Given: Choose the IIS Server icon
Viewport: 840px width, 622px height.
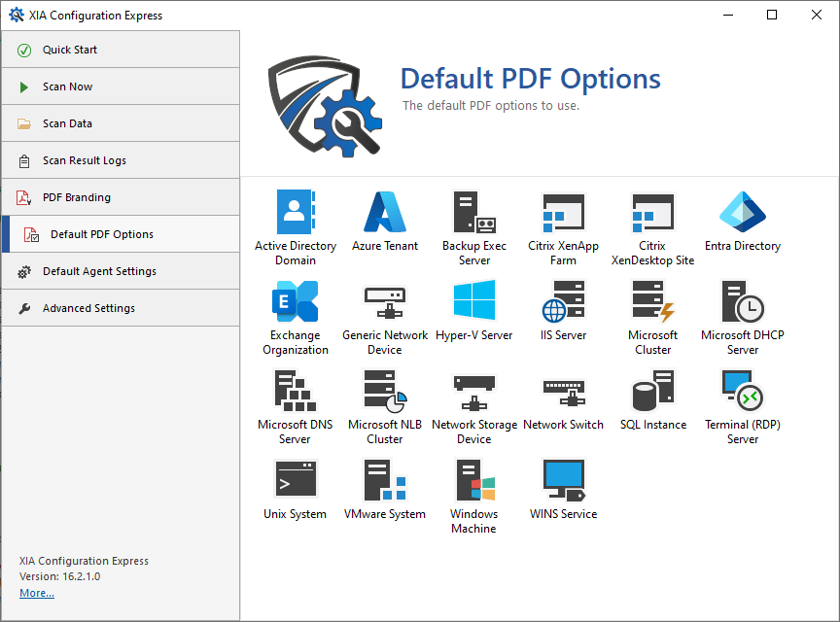Looking at the screenshot, I should pyautogui.click(x=563, y=301).
